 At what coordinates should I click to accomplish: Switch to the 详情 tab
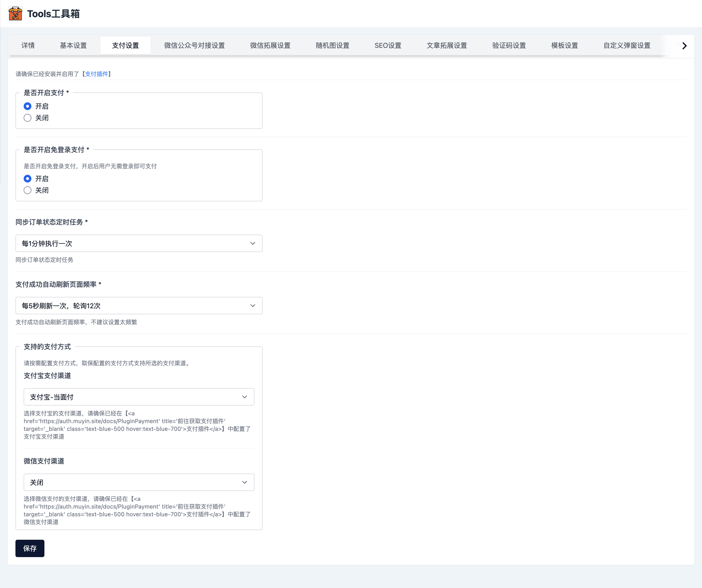click(28, 45)
